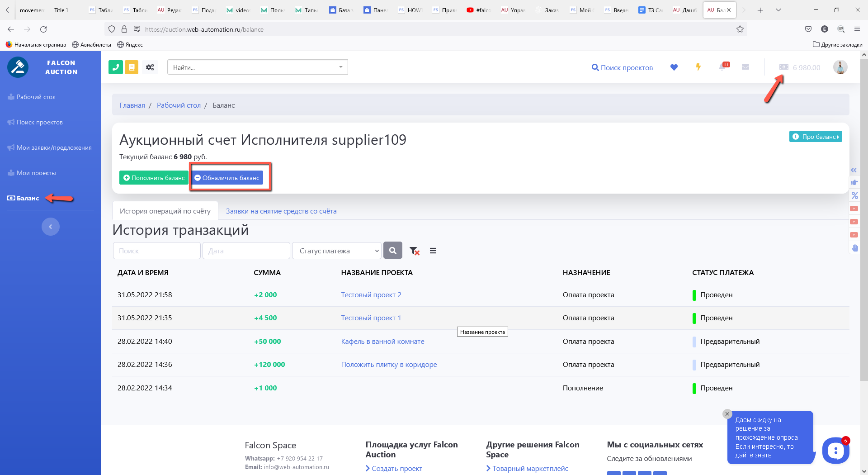
Task: Click the Пополнить баланс button
Action: 154,178
